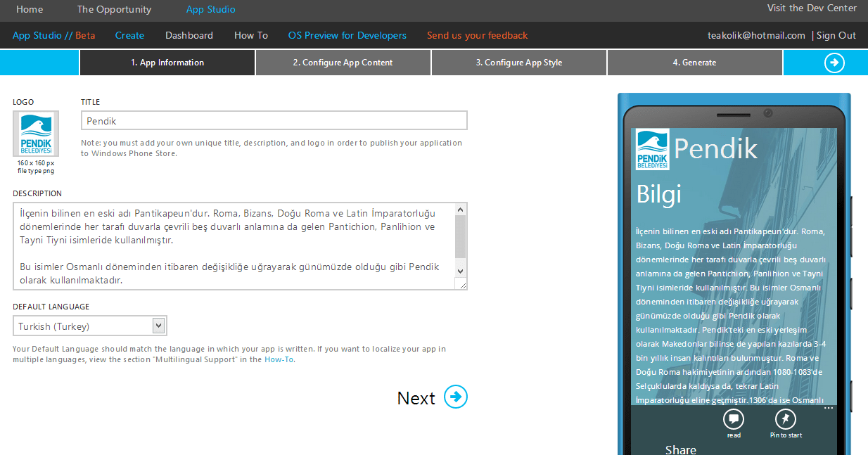The image size is (868, 455).
Task: Click Send us your feedback
Action: (x=478, y=35)
